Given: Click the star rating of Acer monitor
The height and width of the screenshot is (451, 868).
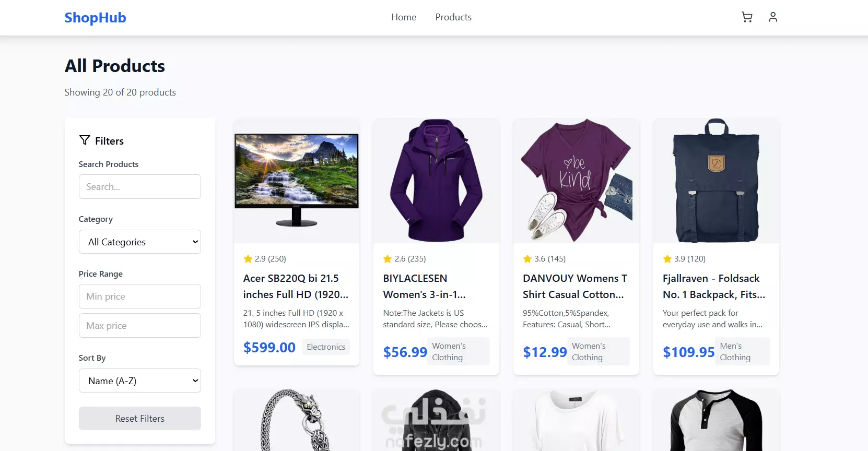Looking at the screenshot, I should click(265, 258).
